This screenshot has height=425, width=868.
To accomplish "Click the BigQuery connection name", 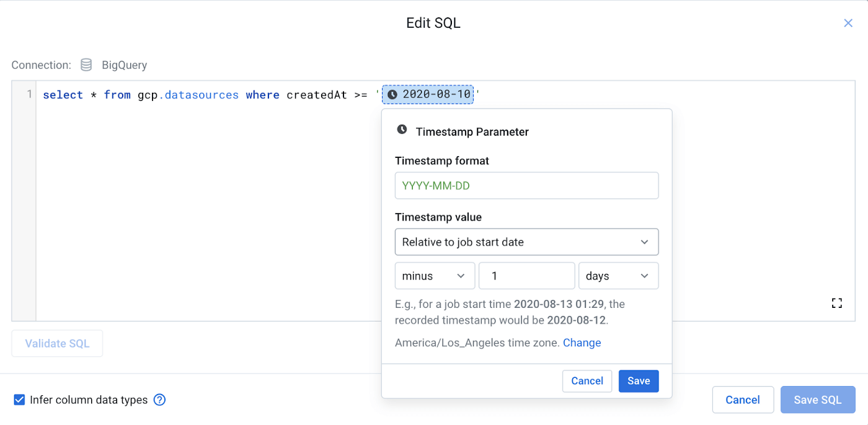I will point(124,65).
